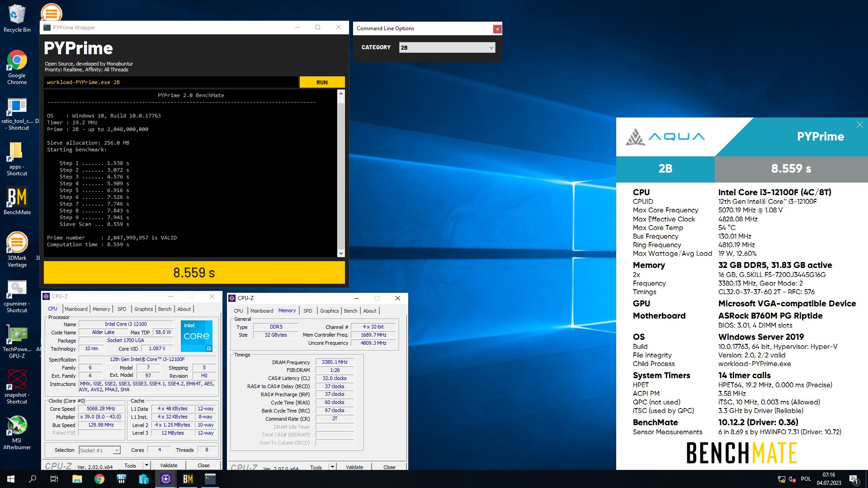The width and height of the screenshot is (868, 488).
Task: Select Memory tab in right CPU-Z
Action: coord(287,310)
